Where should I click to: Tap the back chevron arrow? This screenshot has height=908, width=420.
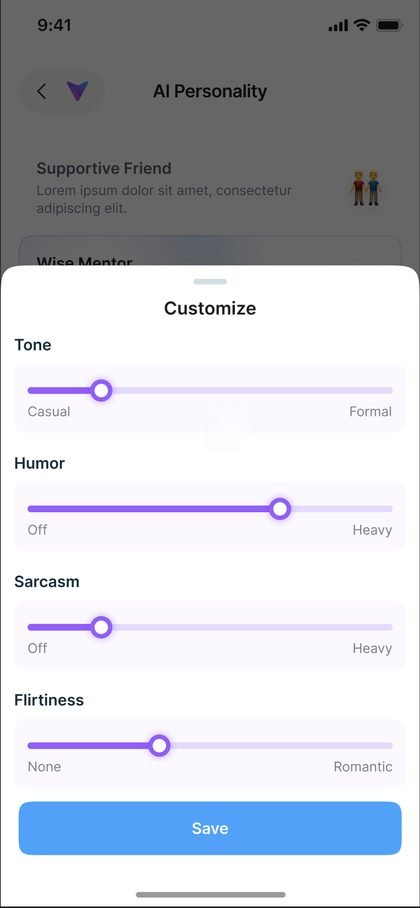click(41, 91)
